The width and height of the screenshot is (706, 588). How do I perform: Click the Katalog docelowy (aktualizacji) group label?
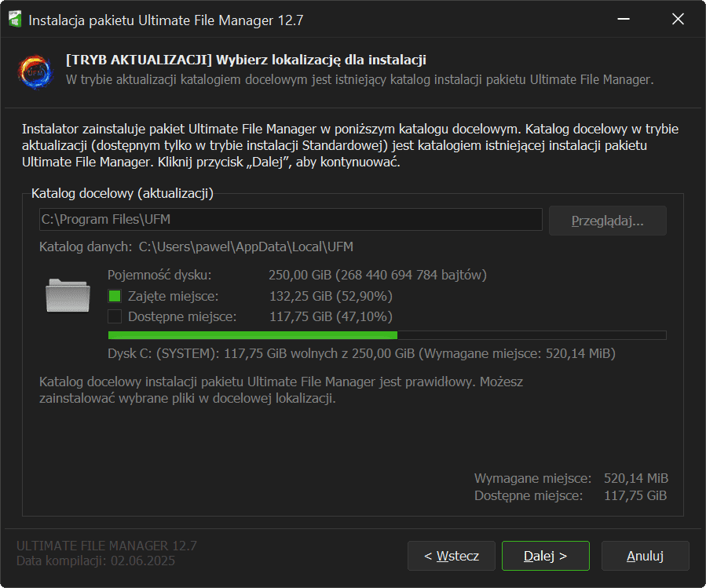122,193
